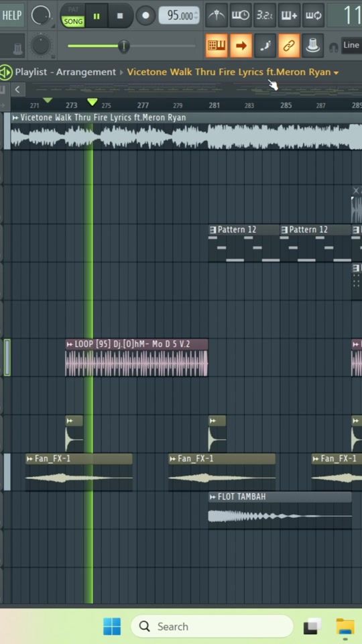Disable auto scrolling arrow button

coord(241,45)
